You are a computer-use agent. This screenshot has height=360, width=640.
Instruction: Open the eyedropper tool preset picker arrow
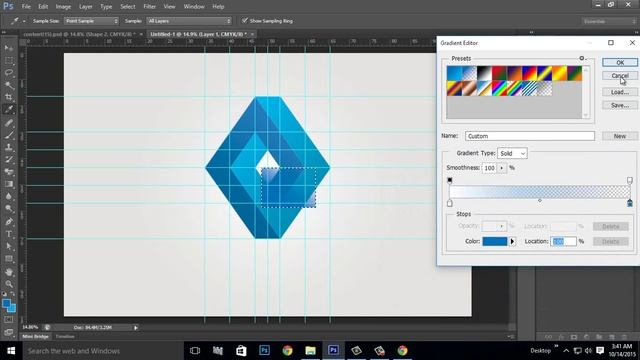24,21
